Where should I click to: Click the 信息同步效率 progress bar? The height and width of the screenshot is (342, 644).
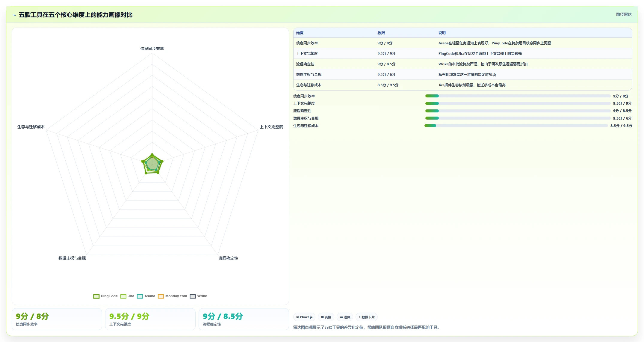point(518,96)
